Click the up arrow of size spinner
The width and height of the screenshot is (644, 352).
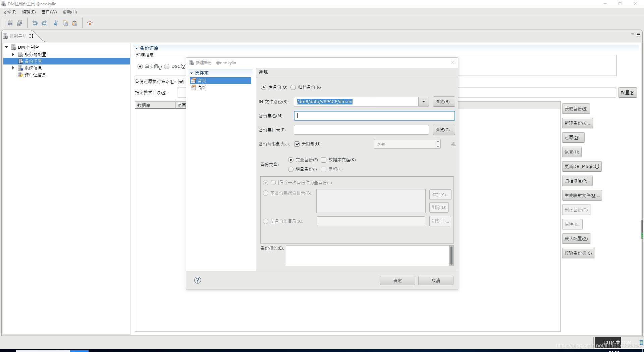point(438,142)
